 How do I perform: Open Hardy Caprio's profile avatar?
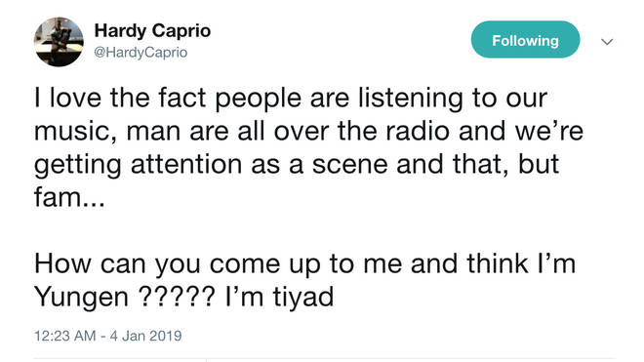click(x=59, y=42)
